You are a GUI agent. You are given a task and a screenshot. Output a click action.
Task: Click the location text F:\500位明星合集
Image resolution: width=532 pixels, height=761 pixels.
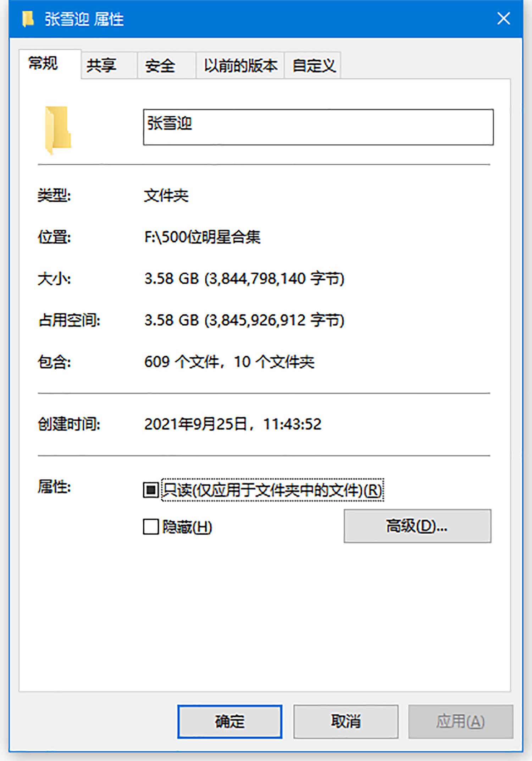pos(203,237)
